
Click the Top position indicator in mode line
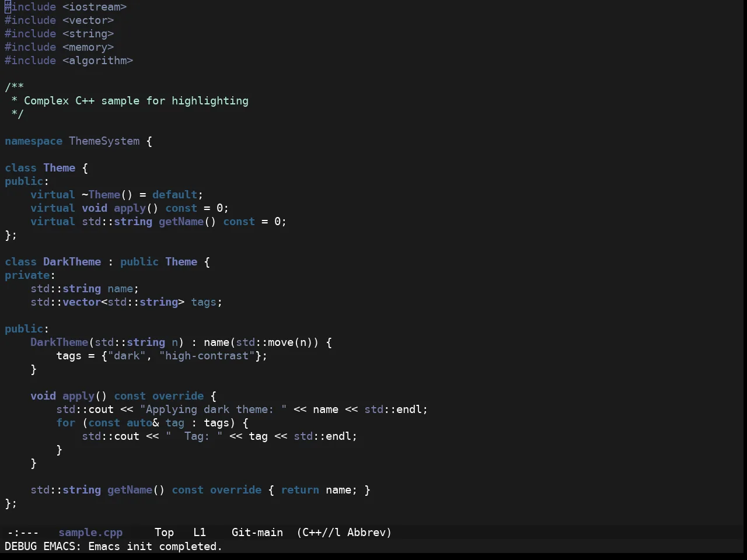(x=164, y=533)
